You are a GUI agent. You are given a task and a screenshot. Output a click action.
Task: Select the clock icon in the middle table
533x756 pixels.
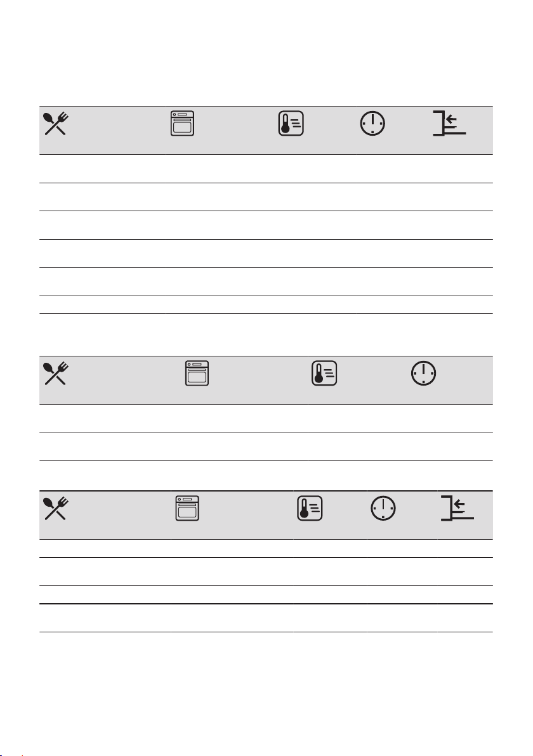tap(423, 373)
